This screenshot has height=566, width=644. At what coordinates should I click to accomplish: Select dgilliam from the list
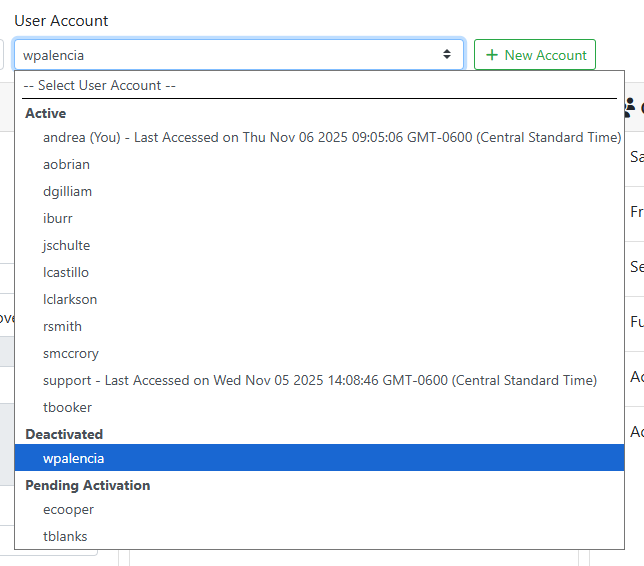(320, 191)
